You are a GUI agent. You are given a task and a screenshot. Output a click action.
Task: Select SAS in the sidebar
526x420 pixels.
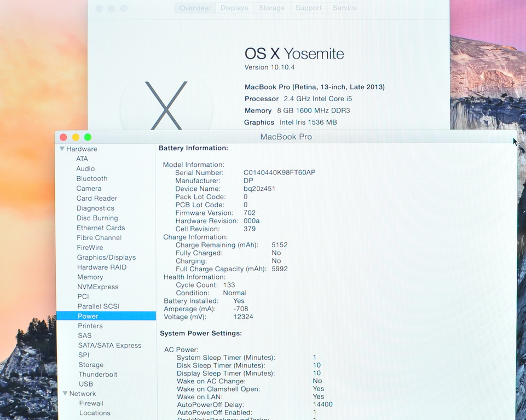coord(84,336)
